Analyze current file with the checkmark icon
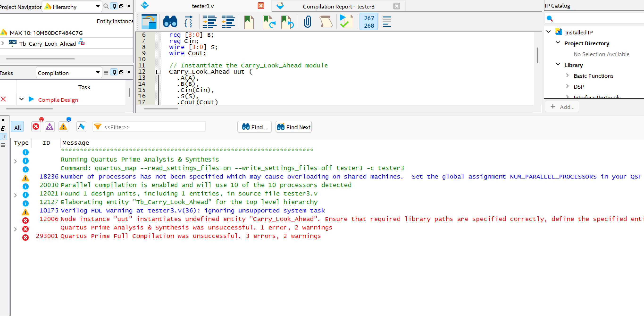 click(x=346, y=21)
